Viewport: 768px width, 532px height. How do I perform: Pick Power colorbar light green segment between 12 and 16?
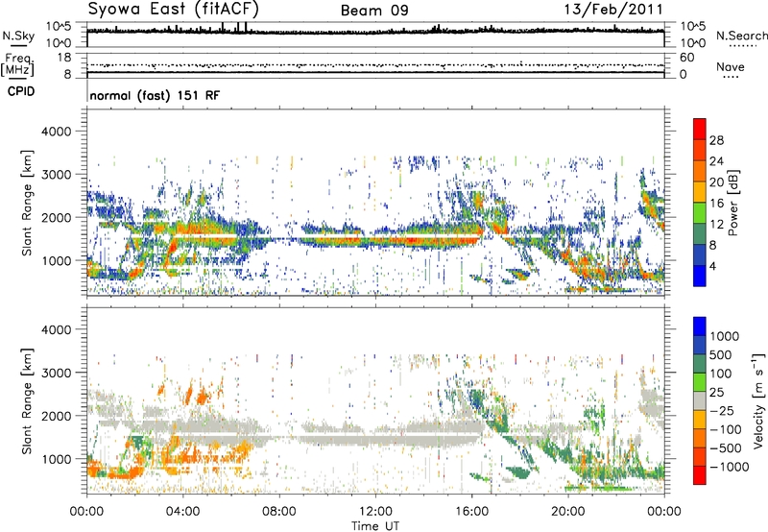700,212
